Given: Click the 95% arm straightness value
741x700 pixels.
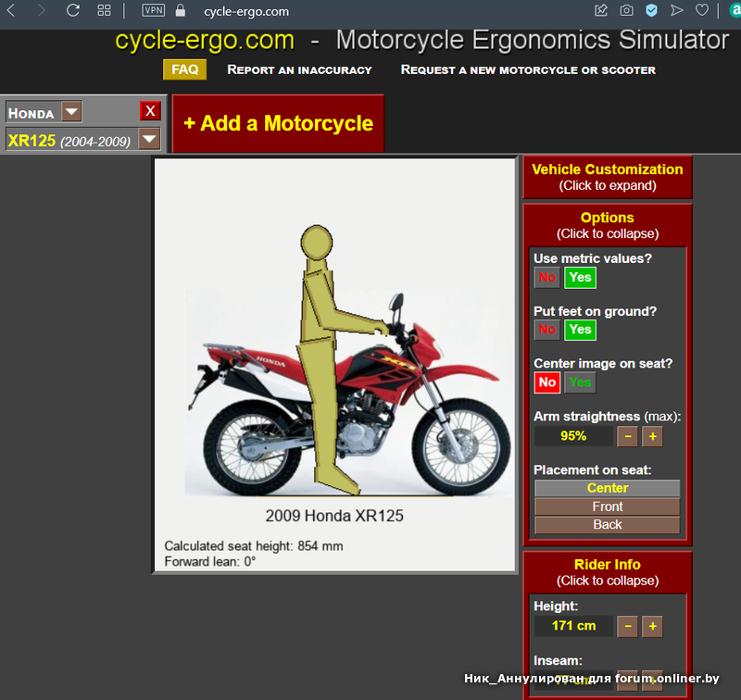Looking at the screenshot, I should click(573, 436).
